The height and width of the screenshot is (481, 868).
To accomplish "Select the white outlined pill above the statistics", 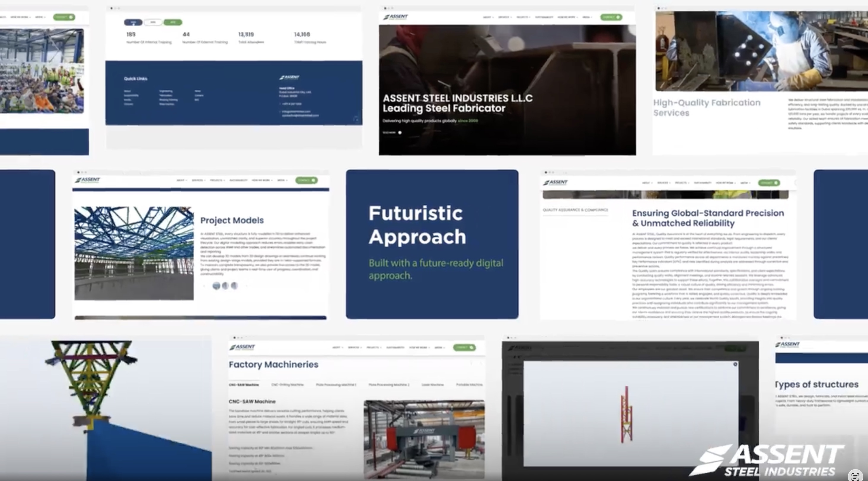I will [x=153, y=23].
